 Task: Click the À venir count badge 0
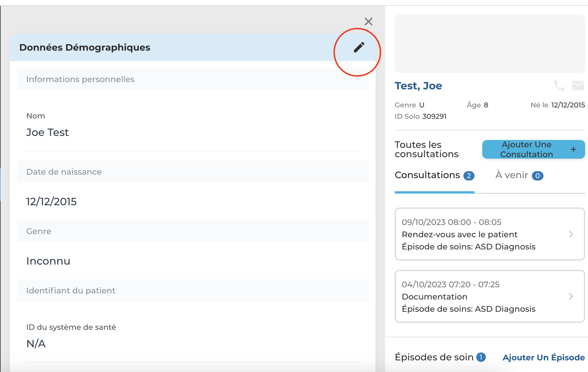point(538,176)
